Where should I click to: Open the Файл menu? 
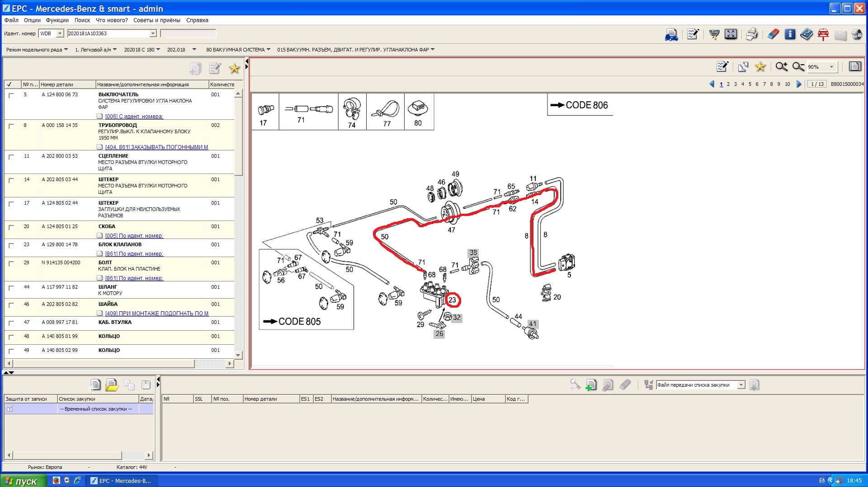pyautogui.click(x=11, y=20)
